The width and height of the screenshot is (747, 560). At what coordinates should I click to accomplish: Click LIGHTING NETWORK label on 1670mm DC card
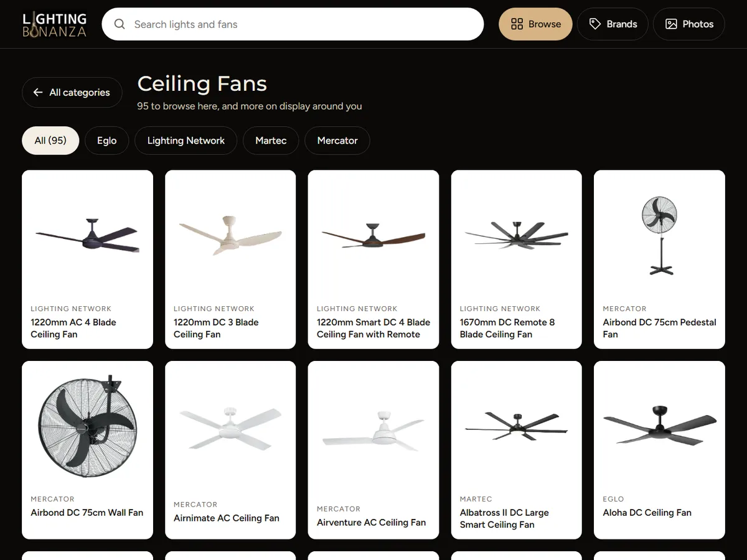(500, 309)
